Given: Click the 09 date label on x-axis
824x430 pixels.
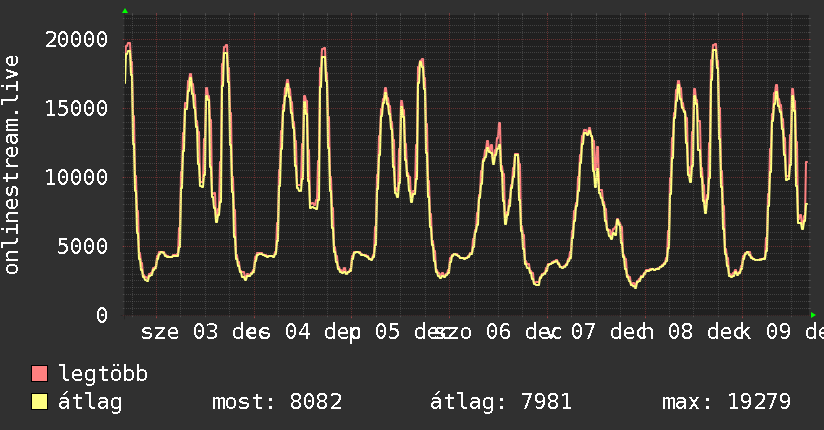Looking at the screenshot, I should click(778, 332).
